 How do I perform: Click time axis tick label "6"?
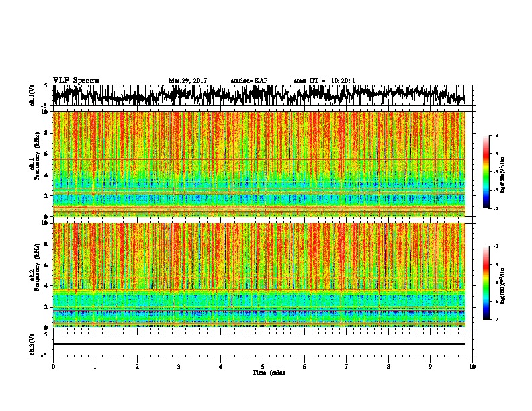304,367
